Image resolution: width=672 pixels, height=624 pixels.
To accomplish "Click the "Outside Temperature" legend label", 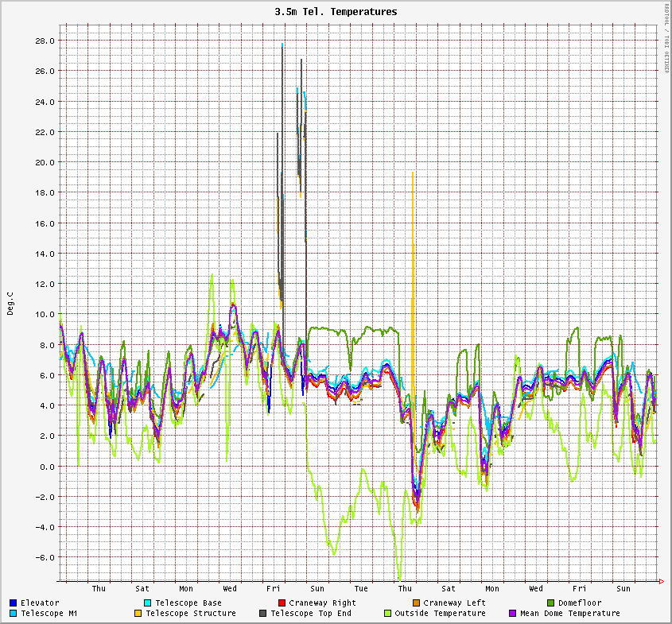I will coord(440,614).
